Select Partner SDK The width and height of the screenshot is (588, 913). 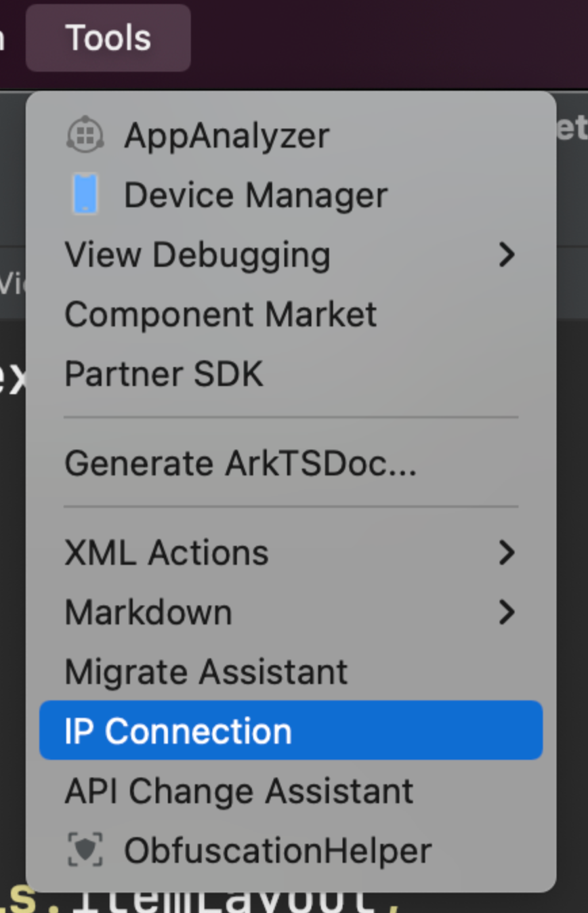163,374
